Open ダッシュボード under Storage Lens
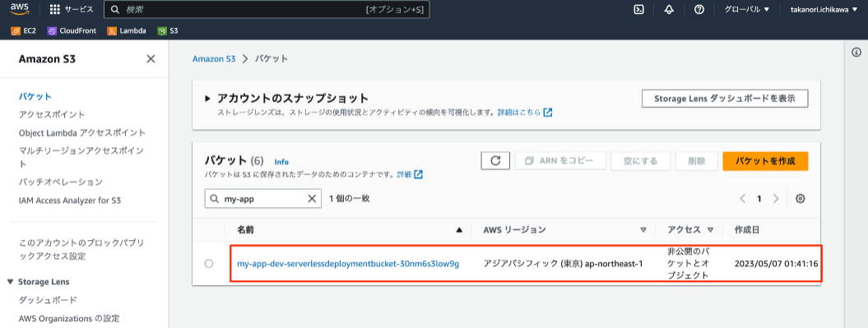The image size is (868, 328). click(48, 300)
